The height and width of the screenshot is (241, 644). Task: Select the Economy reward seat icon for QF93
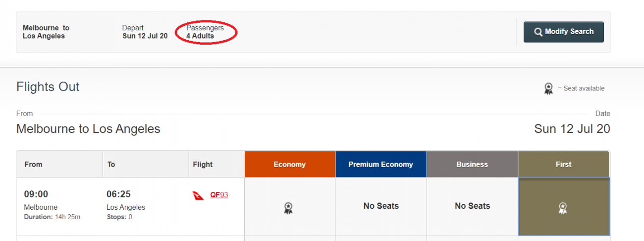(x=288, y=208)
